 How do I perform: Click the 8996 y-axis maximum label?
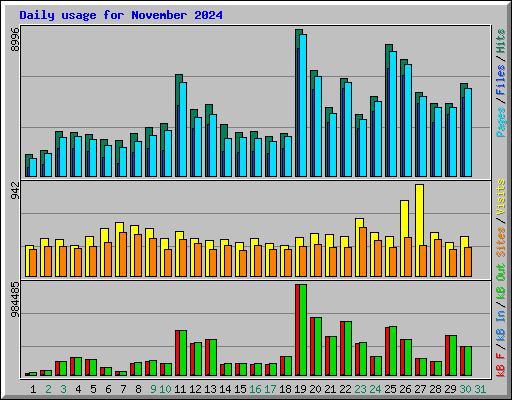point(15,40)
